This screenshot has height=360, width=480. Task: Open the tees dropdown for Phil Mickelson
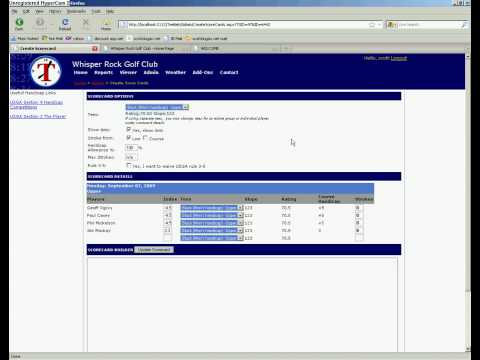pyautogui.click(x=212, y=223)
